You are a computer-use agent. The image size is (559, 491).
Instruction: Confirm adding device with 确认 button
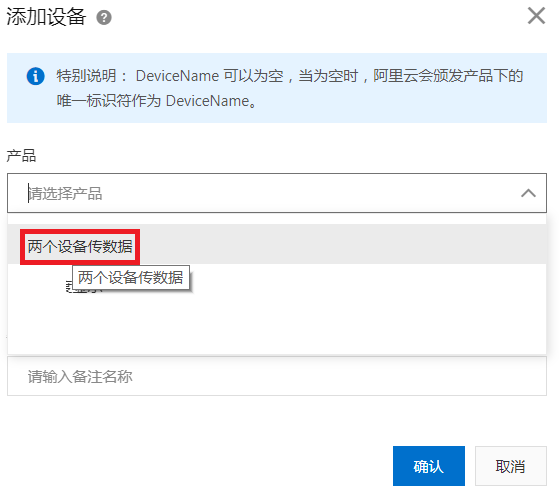click(x=429, y=466)
